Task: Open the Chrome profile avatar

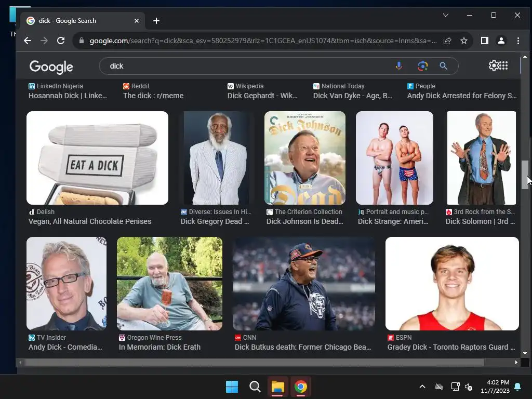Action: (x=501, y=41)
